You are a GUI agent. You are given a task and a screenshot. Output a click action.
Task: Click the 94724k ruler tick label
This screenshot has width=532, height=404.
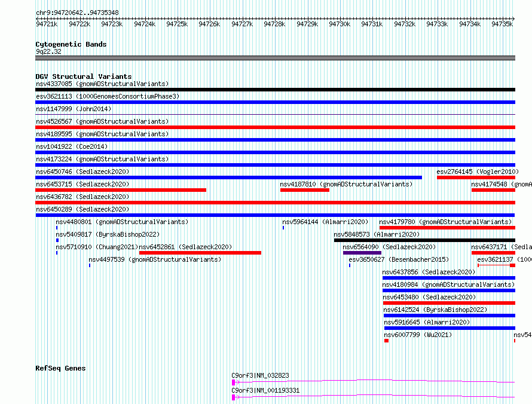(x=145, y=24)
